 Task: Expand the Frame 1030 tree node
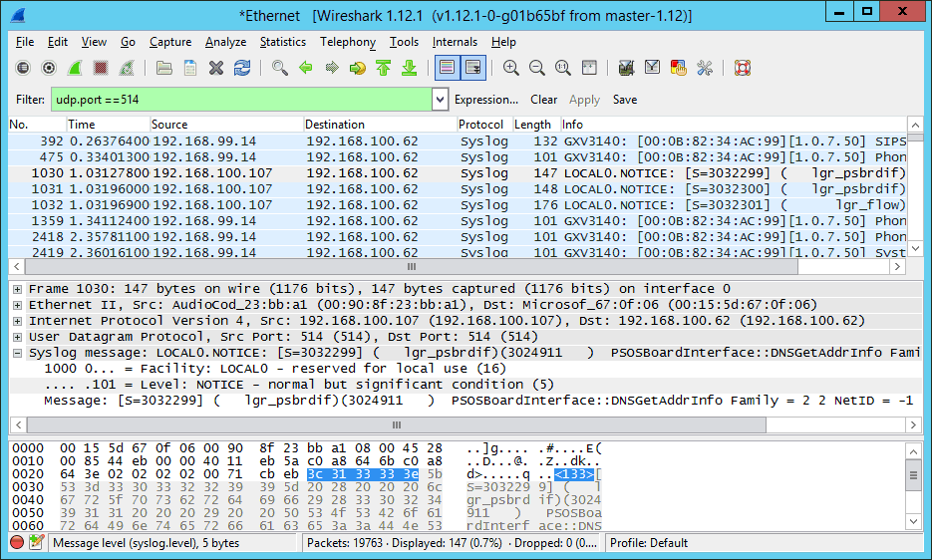click(17, 290)
